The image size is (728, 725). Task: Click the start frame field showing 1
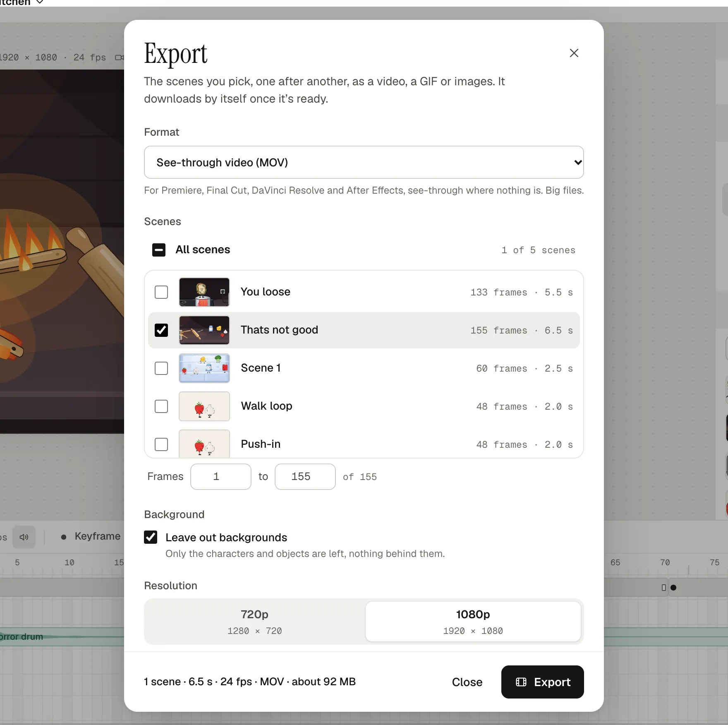tap(221, 477)
